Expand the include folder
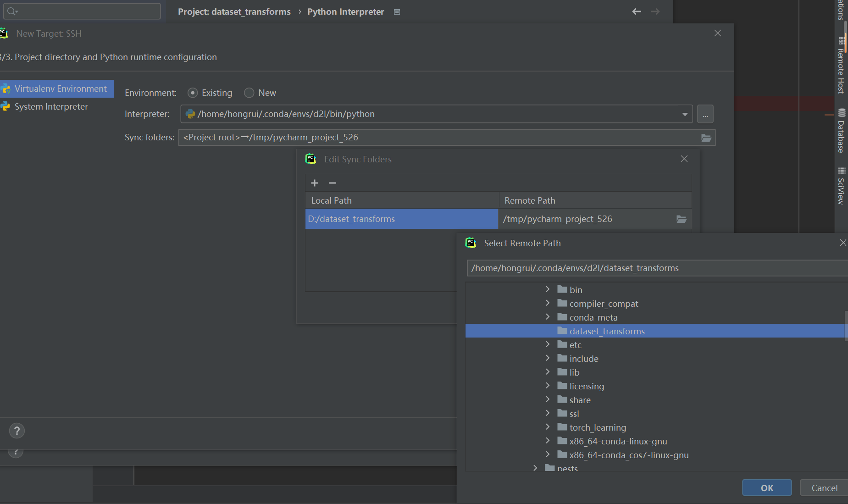Image resolution: width=848 pixels, height=504 pixels. (548, 358)
